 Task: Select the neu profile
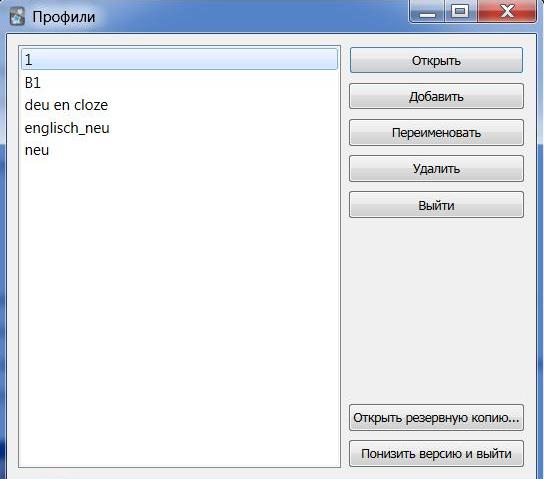point(179,150)
